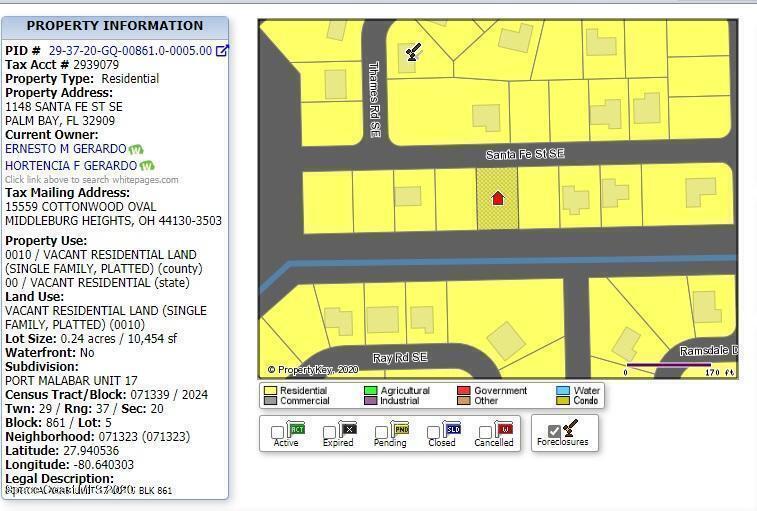The width and height of the screenshot is (757, 511).
Task: Open external link icon beside PID number
Action: point(222,51)
